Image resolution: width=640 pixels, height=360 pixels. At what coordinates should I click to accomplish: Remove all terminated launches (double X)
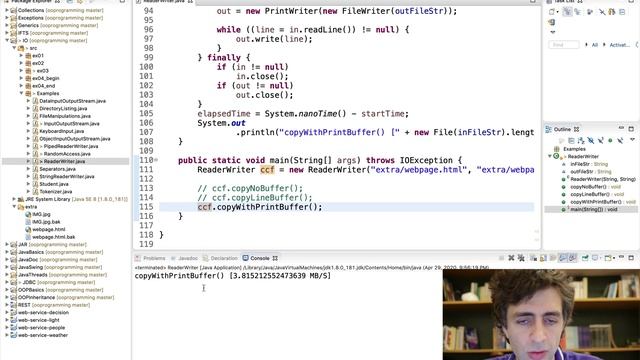[x=521, y=258]
